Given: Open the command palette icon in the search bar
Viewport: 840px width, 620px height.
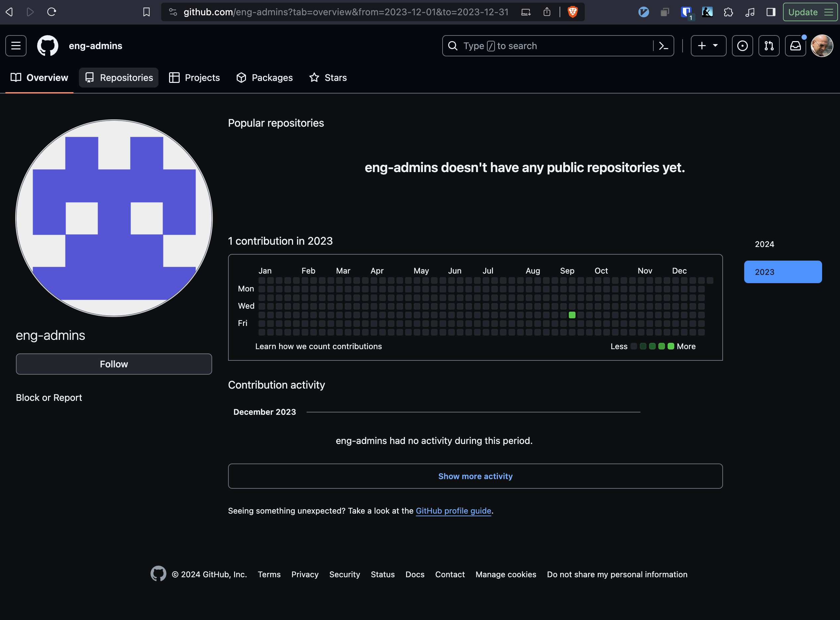Looking at the screenshot, I should point(663,46).
